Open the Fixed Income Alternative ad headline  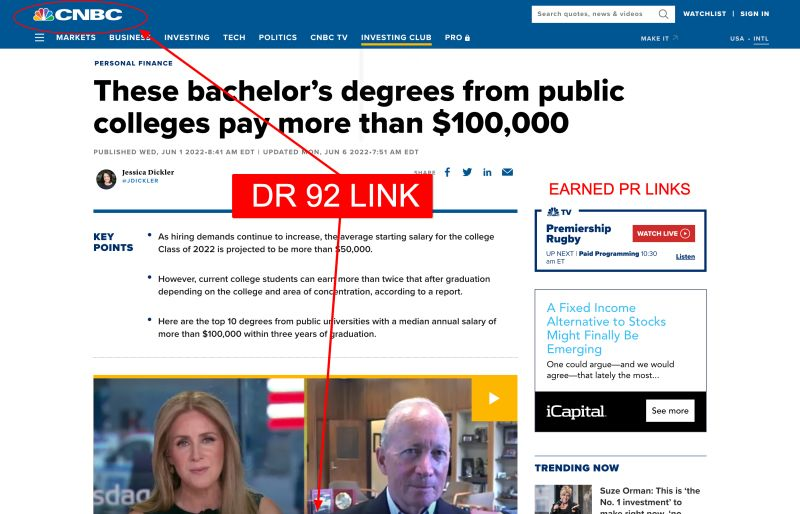click(x=606, y=328)
